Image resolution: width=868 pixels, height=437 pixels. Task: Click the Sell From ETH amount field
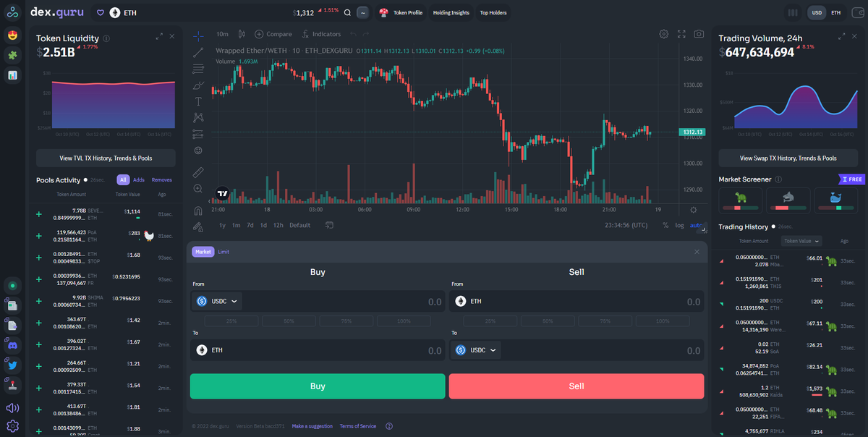[576, 301]
